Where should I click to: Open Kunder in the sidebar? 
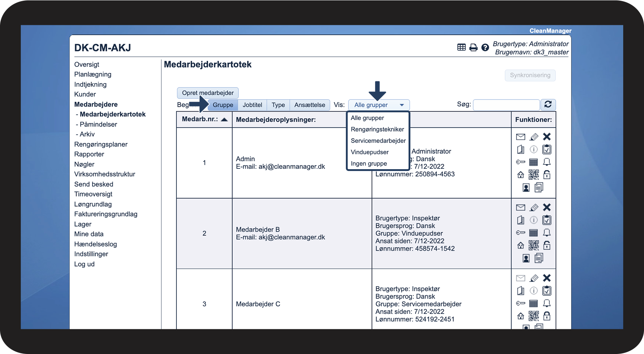[x=85, y=94]
